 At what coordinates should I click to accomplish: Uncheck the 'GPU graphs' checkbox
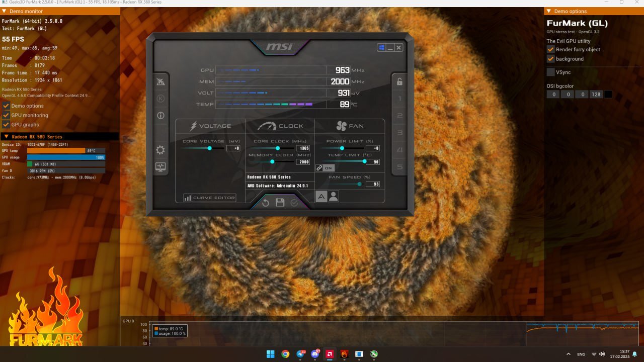click(x=6, y=124)
